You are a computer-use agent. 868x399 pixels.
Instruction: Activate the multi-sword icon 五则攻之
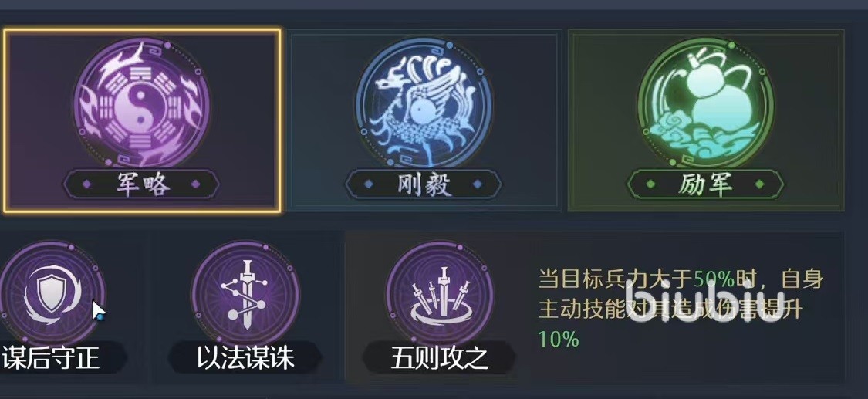[440, 292]
